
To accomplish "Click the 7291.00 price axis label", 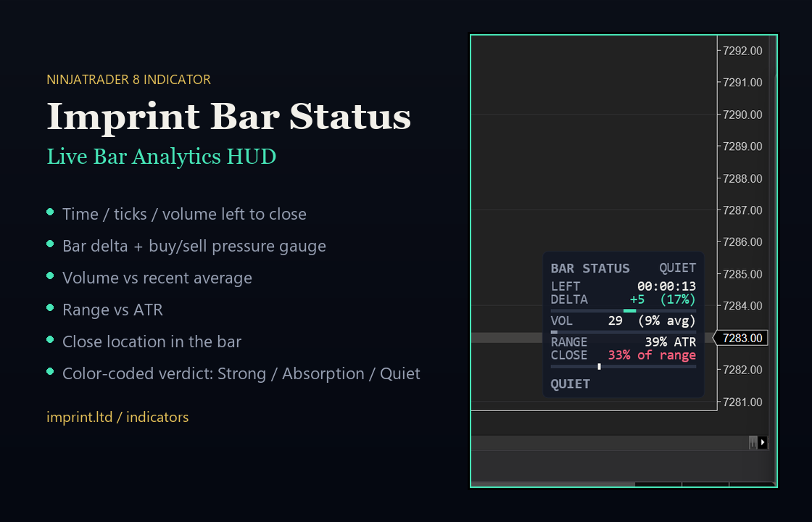I will 742,83.
